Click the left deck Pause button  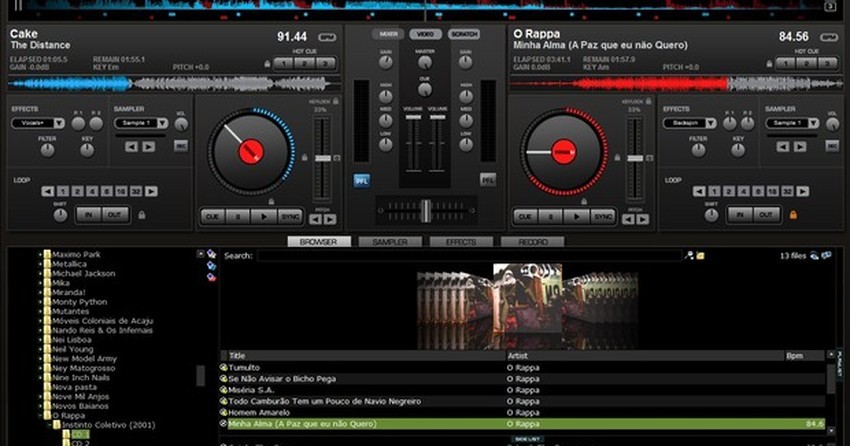click(237, 217)
